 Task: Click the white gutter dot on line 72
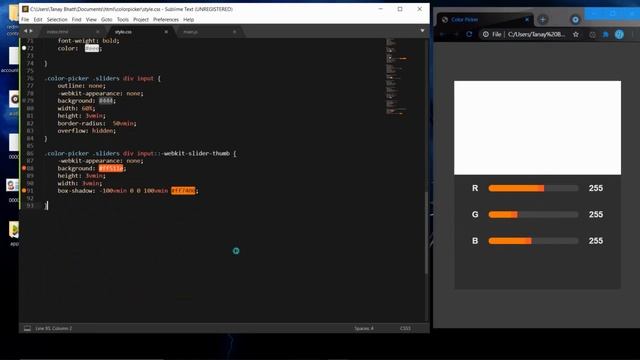pyautogui.click(x=24, y=48)
